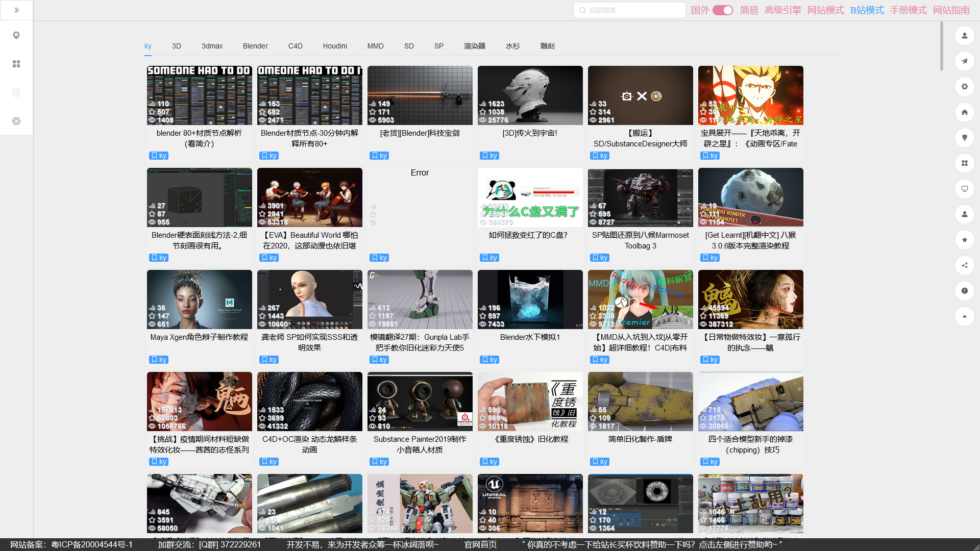The width and height of the screenshot is (980, 551).
Task: Click the page vertical scrollbar
Action: point(942,46)
